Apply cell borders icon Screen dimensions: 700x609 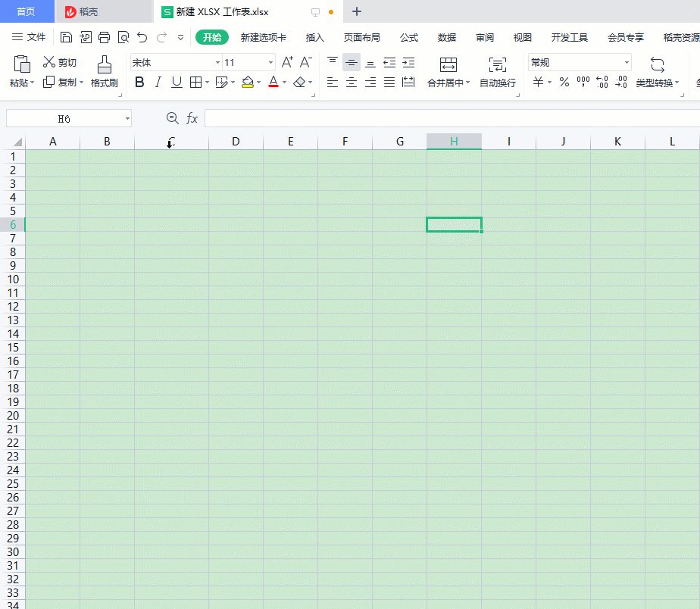point(195,82)
